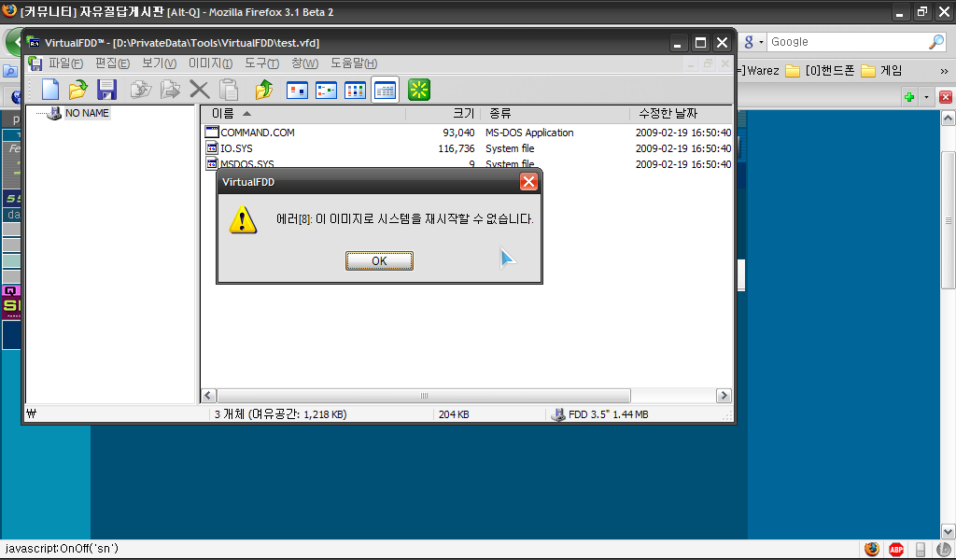
Task: Click the Paste clipboard toolbar icon
Action: [x=229, y=91]
